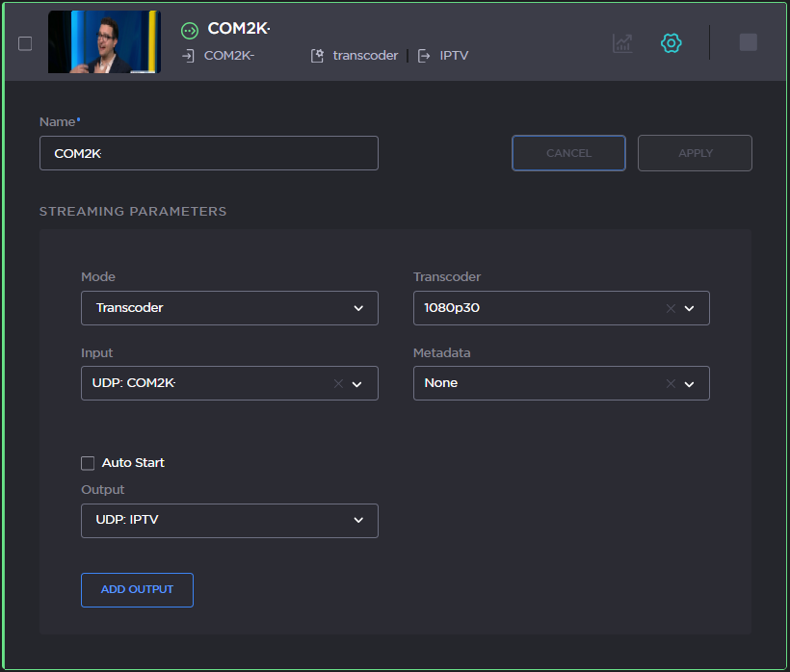Expand the Metadata dropdown
Screen dimensions: 790x672
point(690,383)
